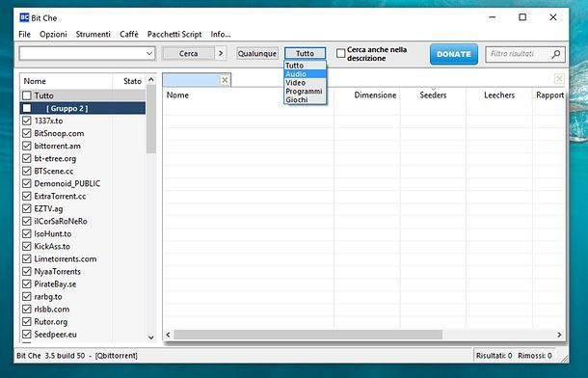The width and height of the screenshot is (588, 378).
Task: Click the site list scroll-down arrow
Action: (151, 337)
